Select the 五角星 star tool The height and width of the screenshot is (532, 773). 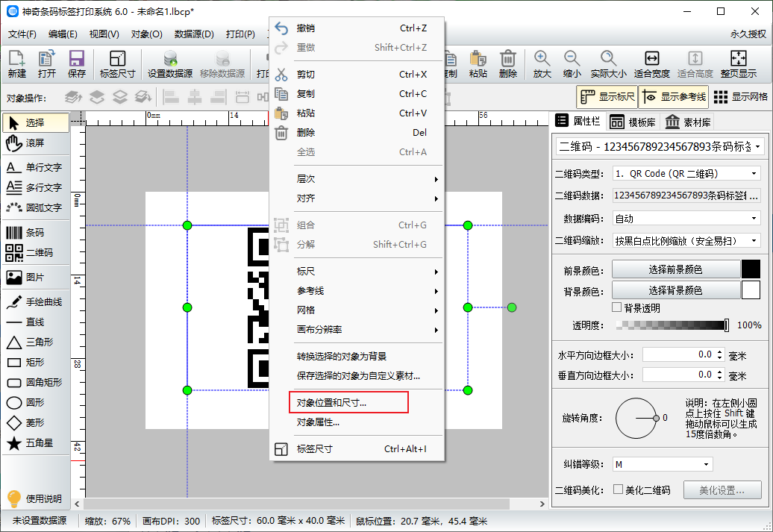tap(36, 443)
